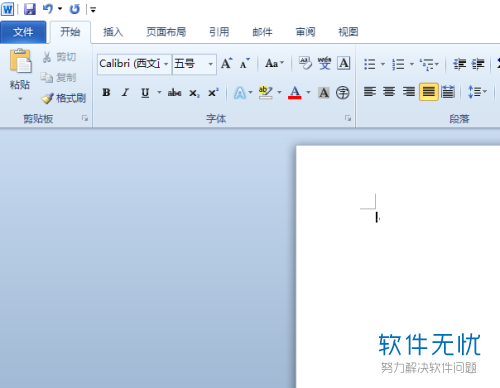Viewport: 500px width, 388px height.
Task: Click the Redo/Repeat icon
Action: 75,9
